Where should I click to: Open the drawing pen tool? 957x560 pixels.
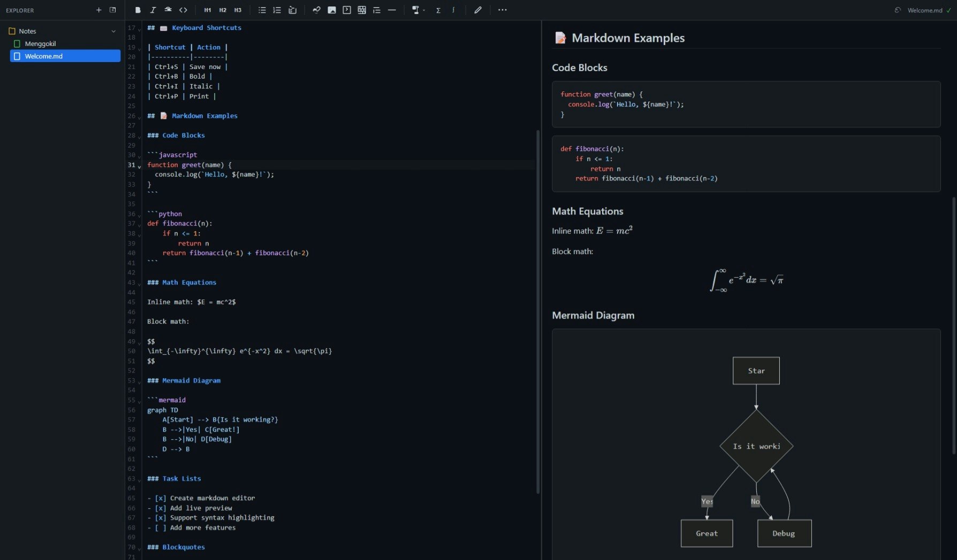click(478, 10)
